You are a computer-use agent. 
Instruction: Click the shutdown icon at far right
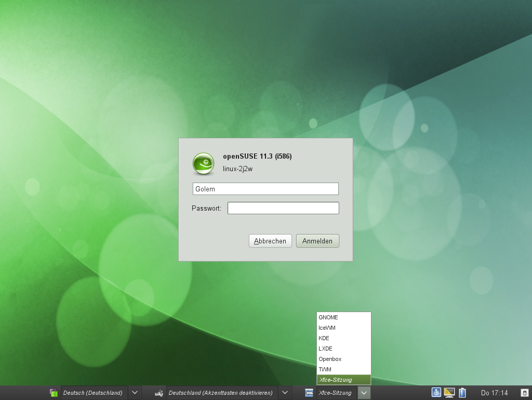[x=524, y=393]
